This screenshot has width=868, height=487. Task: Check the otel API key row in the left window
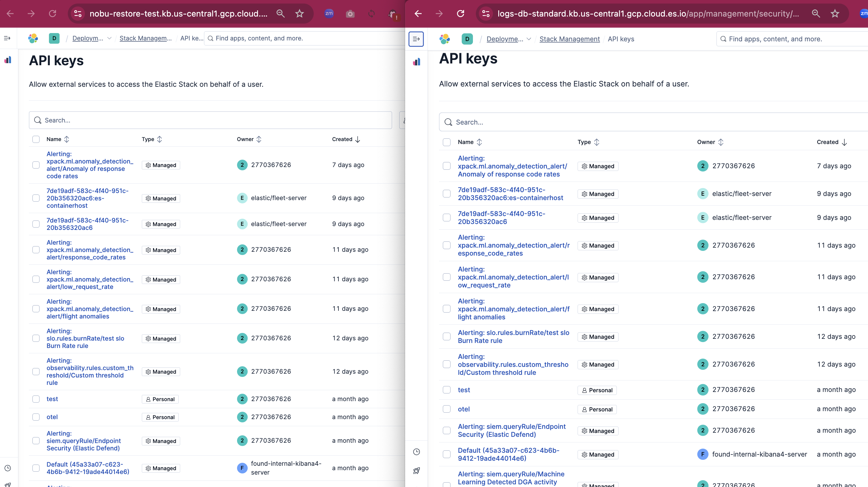36,417
